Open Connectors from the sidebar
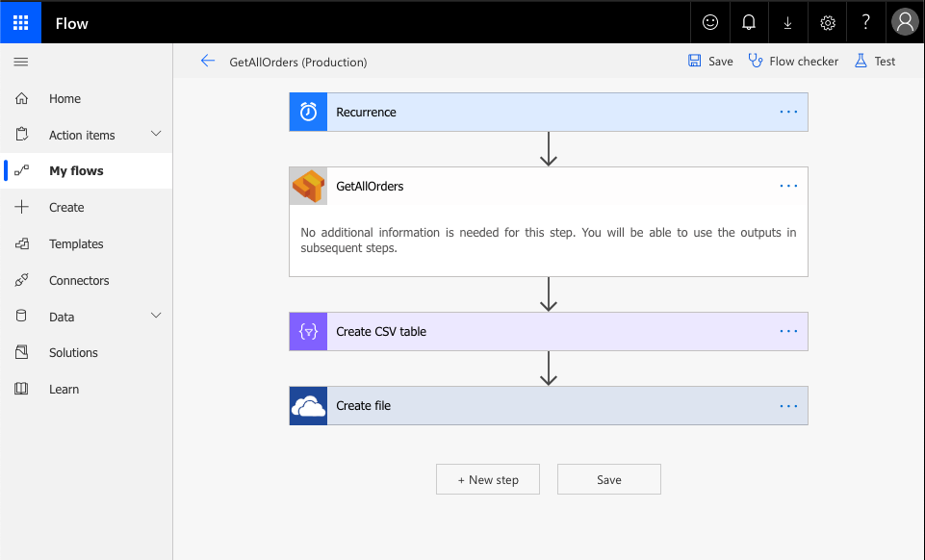This screenshot has height=560, width=925. pos(79,281)
